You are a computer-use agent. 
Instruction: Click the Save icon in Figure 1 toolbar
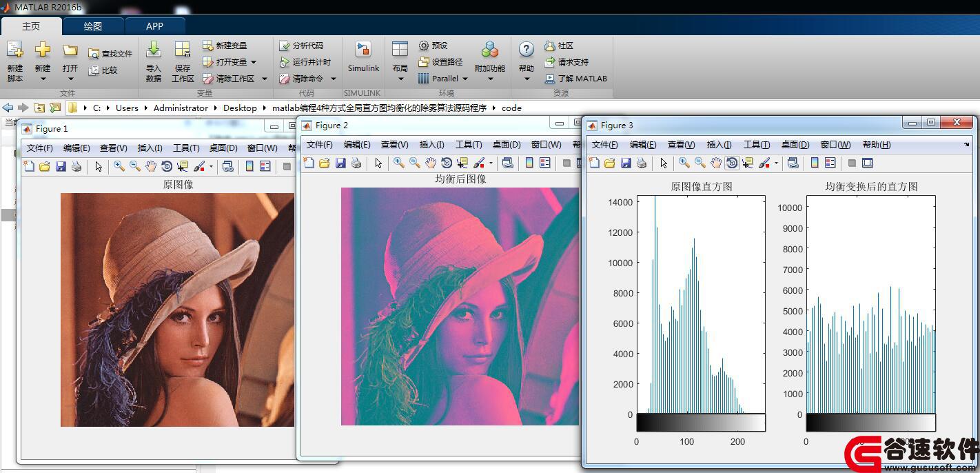[61, 166]
